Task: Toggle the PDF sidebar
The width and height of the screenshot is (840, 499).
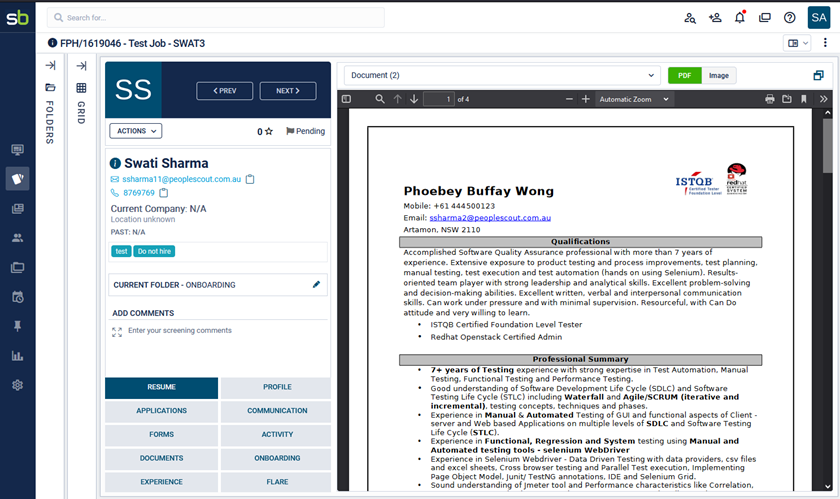Action: [x=347, y=99]
